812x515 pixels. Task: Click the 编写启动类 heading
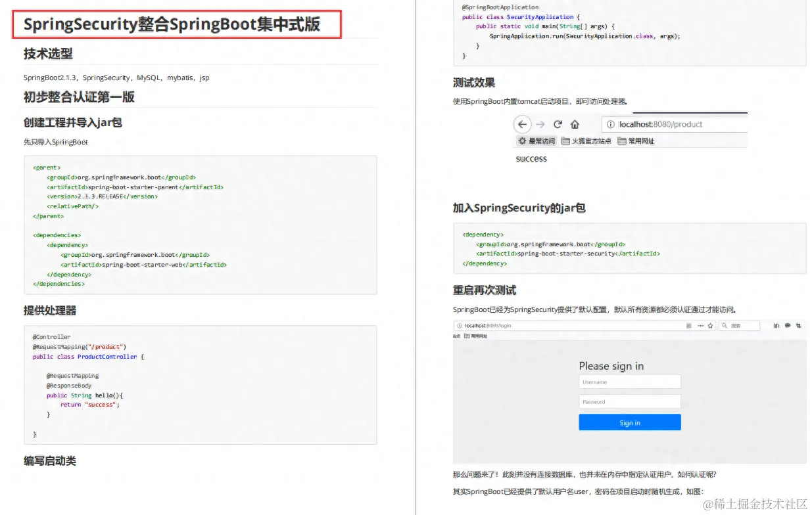point(50,460)
